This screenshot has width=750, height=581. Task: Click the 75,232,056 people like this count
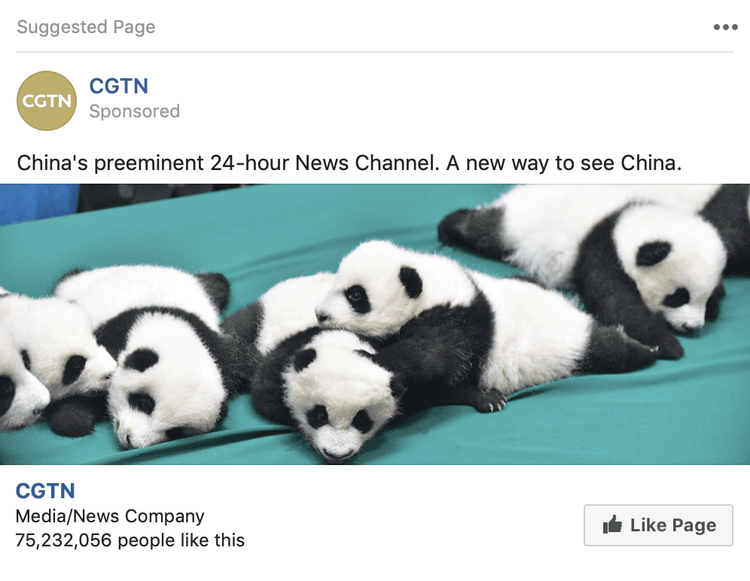pyautogui.click(x=130, y=540)
